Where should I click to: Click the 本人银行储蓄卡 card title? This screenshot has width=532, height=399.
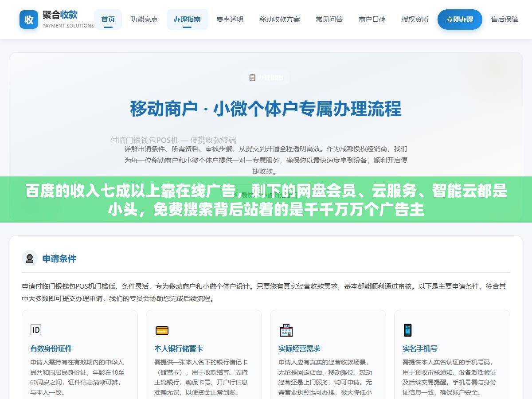pos(179,348)
